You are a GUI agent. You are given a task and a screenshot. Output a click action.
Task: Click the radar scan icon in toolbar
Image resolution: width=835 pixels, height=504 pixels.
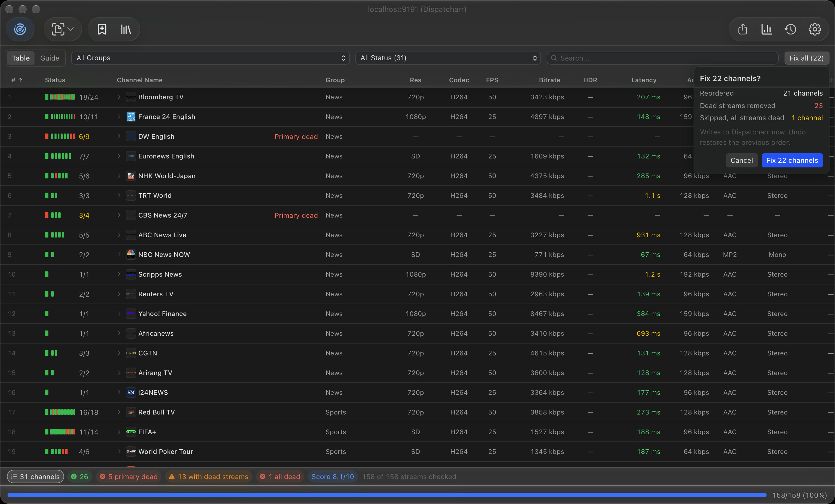[x=20, y=29]
